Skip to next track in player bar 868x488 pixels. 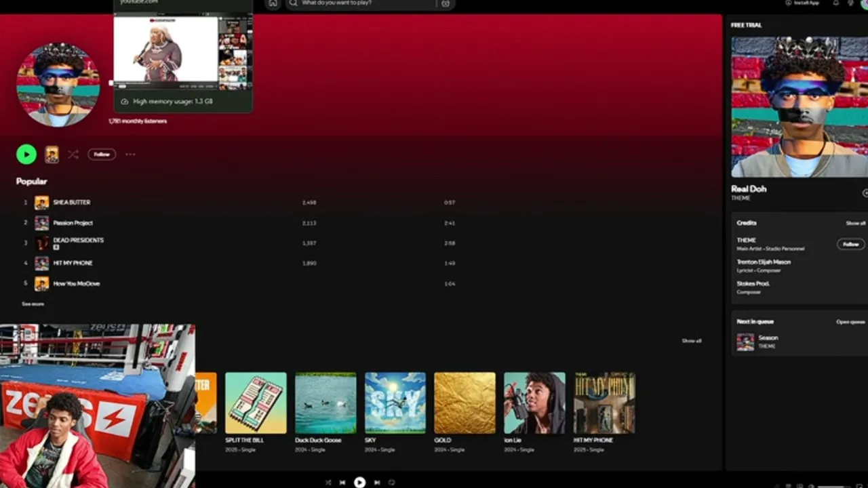377,483
